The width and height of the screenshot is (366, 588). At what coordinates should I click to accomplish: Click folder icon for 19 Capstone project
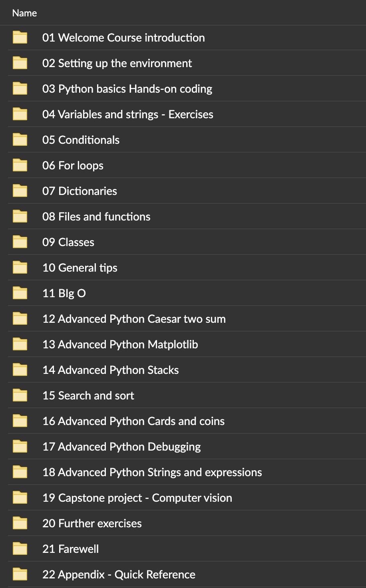click(x=20, y=498)
